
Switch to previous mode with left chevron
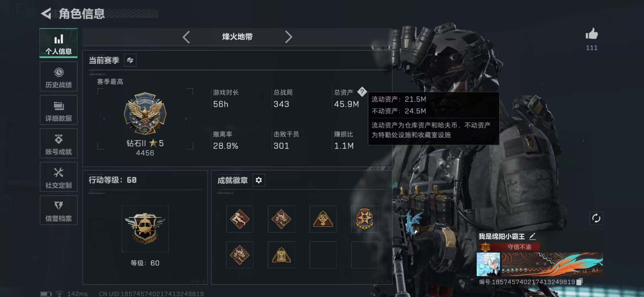[x=186, y=37]
